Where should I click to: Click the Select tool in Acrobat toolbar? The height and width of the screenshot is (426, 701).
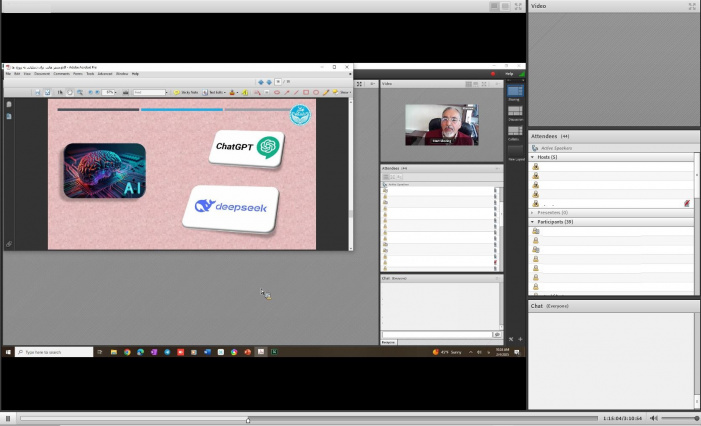pyautogui.click(x=60, y=93)
